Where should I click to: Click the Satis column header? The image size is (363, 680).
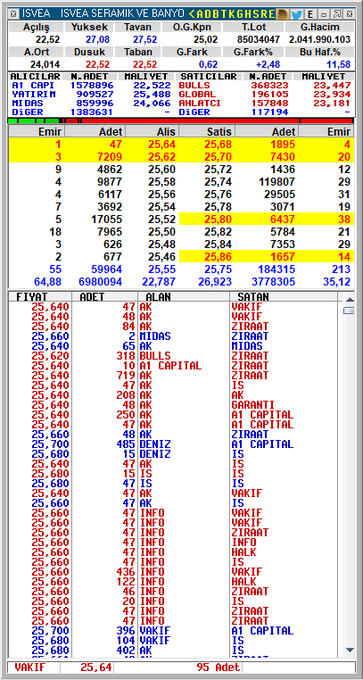[206, 131]
